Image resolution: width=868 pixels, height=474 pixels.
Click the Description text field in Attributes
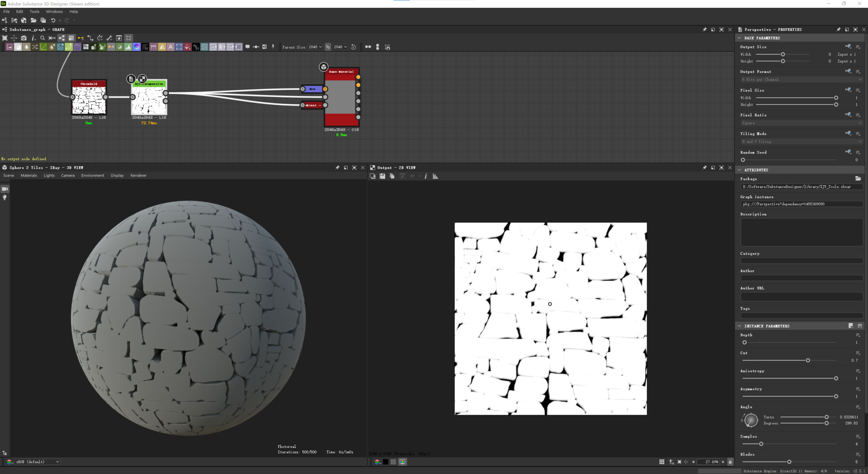[x=800, y=232]
